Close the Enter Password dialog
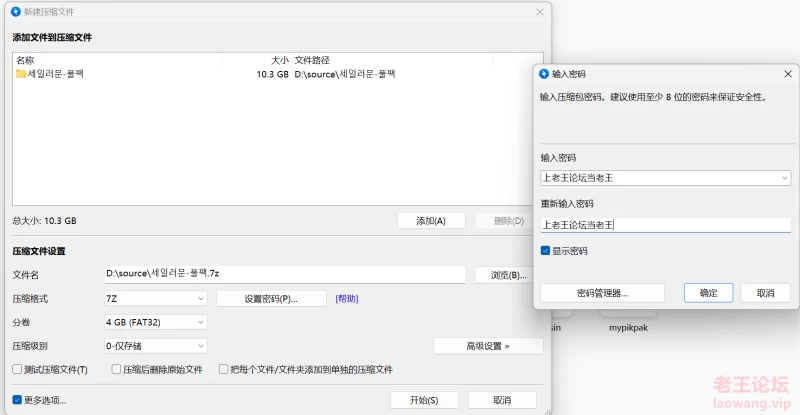800x415 pixels. click(788, 74)
